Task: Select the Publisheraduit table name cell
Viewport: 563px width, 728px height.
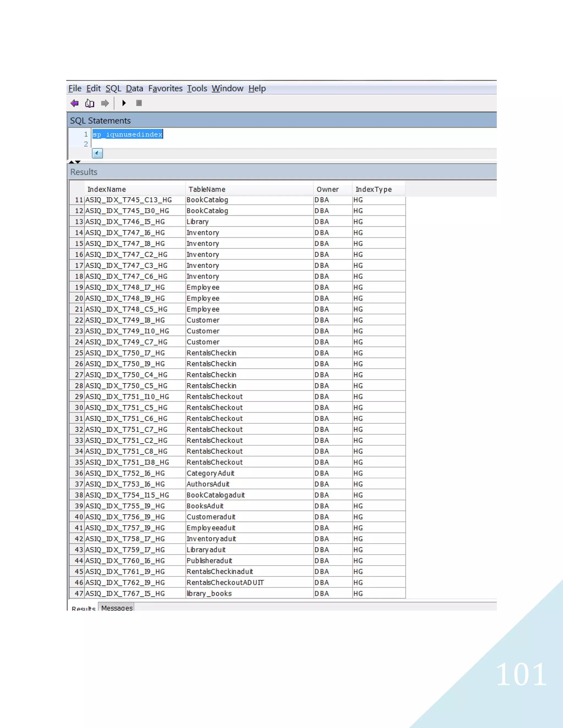Action: 249,561
